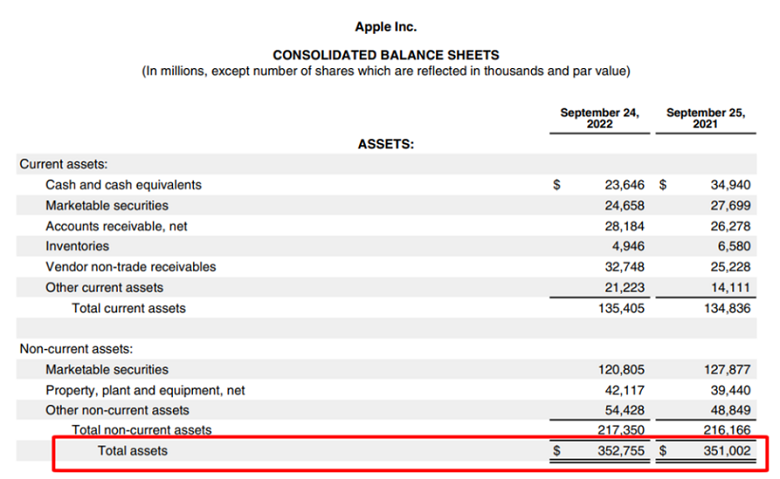
Task: Click the ASSETS: section heading
Action: [x=385, y=144]
